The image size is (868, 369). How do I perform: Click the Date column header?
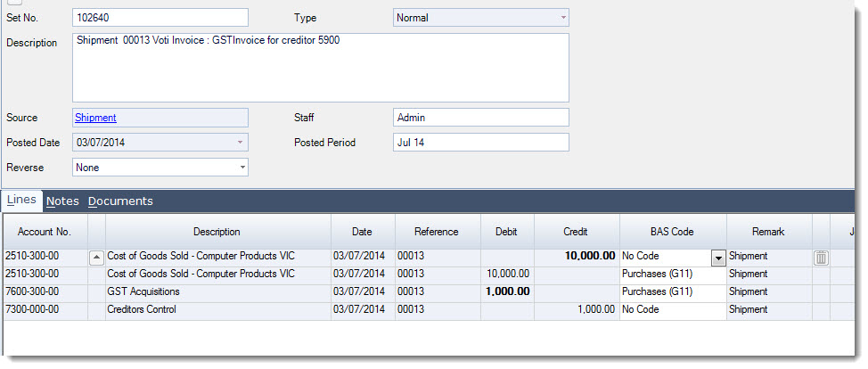(x=362, y=232)
